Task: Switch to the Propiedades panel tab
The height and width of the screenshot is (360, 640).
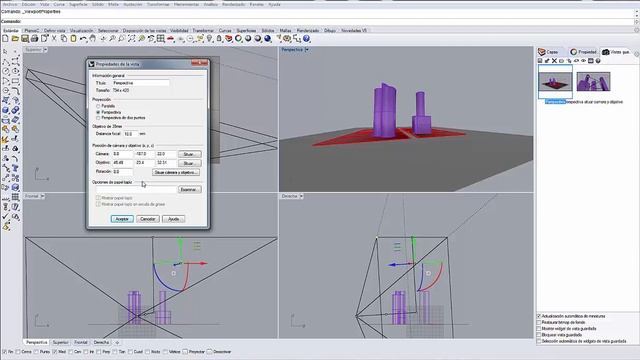Action: [584, 52]
